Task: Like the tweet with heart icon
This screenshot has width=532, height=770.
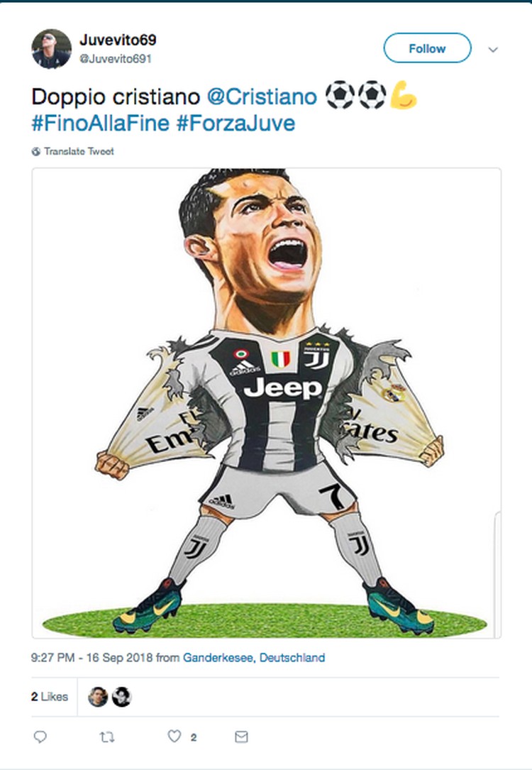Action: (174, 736)
